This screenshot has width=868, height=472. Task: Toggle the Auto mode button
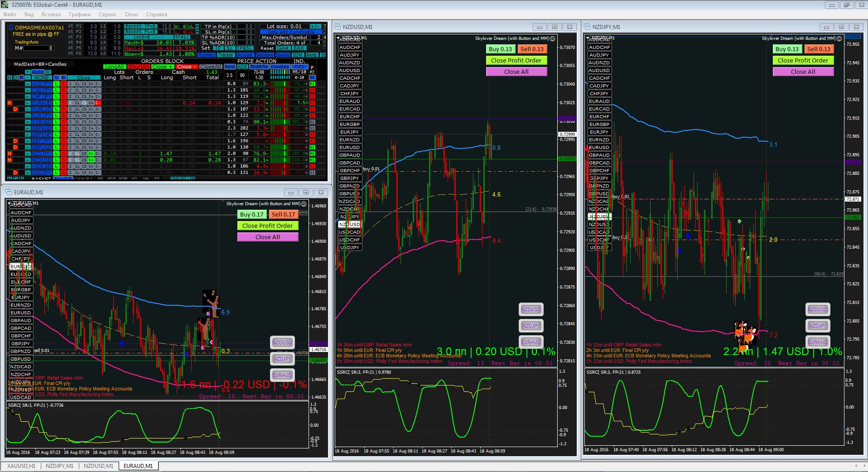[x=38, y=72]
